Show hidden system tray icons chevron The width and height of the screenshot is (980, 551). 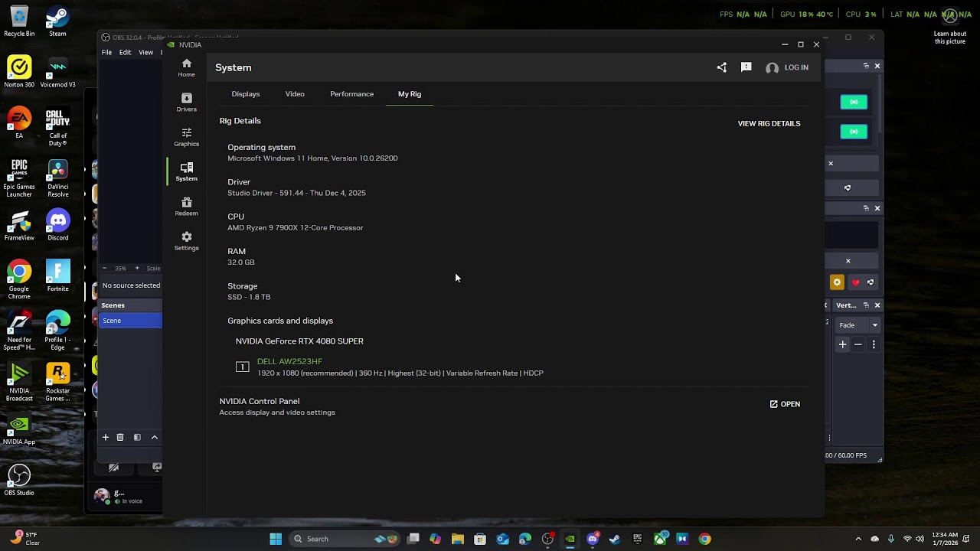(858, 539)
